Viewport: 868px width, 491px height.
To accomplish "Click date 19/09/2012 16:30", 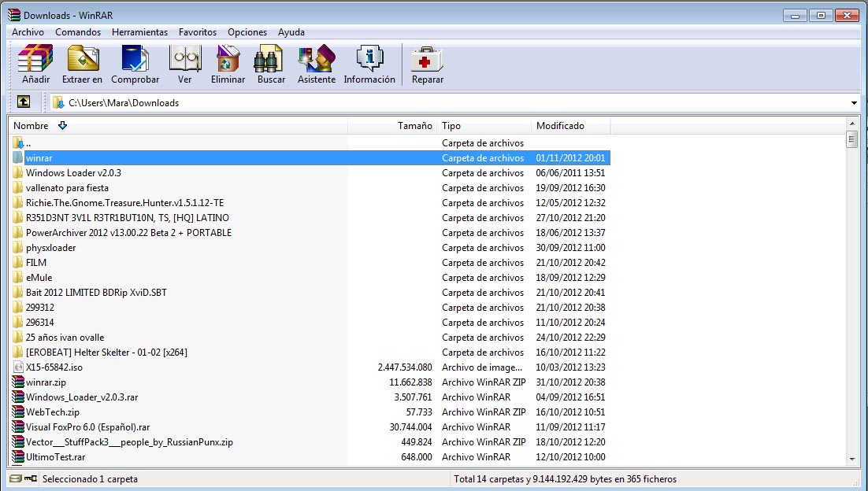I will click(570, 188).
